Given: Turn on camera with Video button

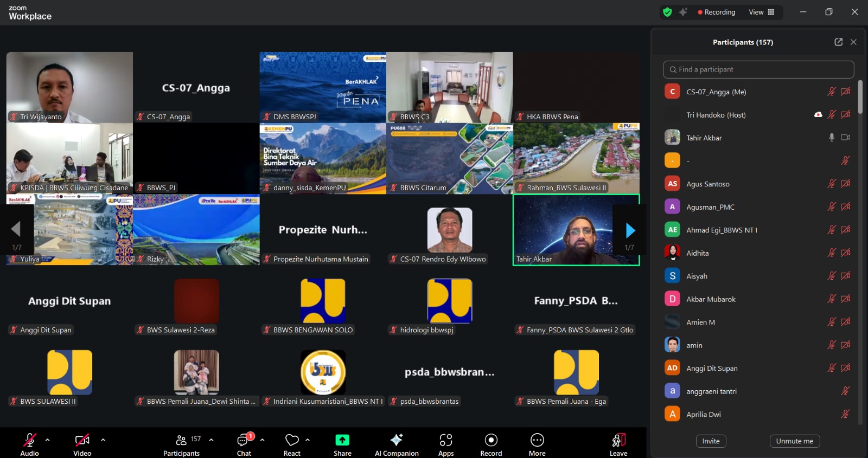Looking at the screenshot, I should pos(82,440).
